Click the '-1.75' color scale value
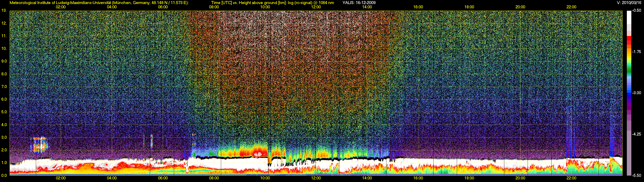The width and height of the screenshot is (644, 182). pos(637,52)
